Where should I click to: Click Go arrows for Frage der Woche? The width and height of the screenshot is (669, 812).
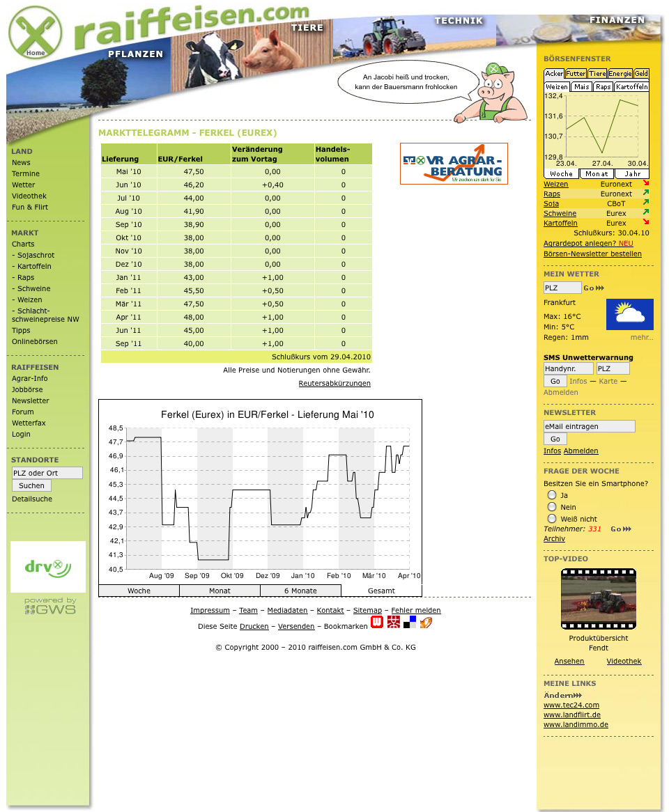[621, 529]
